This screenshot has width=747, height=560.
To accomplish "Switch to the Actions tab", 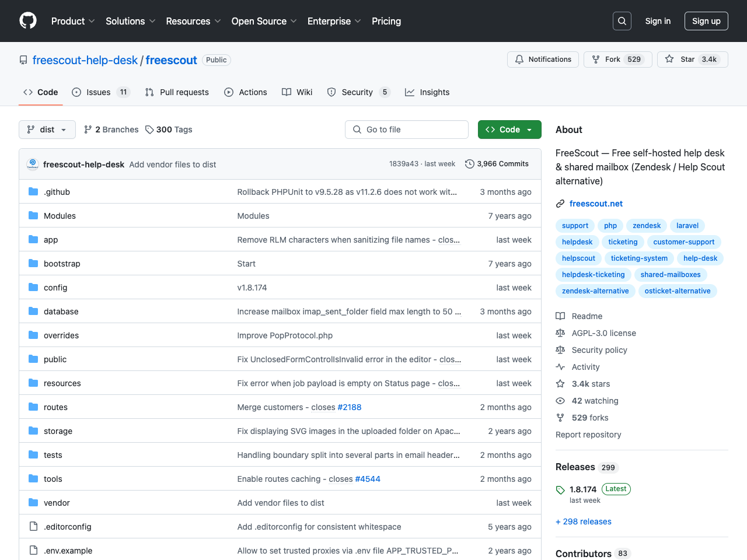I will coord(246,92).
